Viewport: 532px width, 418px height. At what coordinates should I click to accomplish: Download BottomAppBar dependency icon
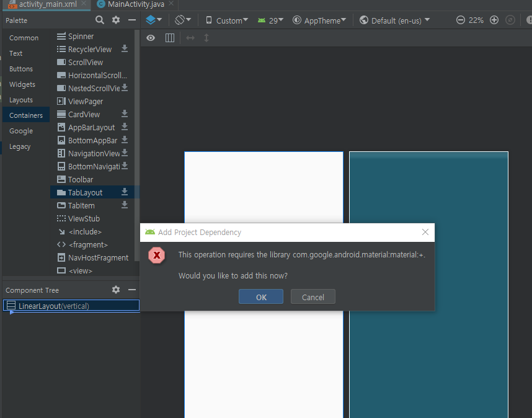(125, 140)
